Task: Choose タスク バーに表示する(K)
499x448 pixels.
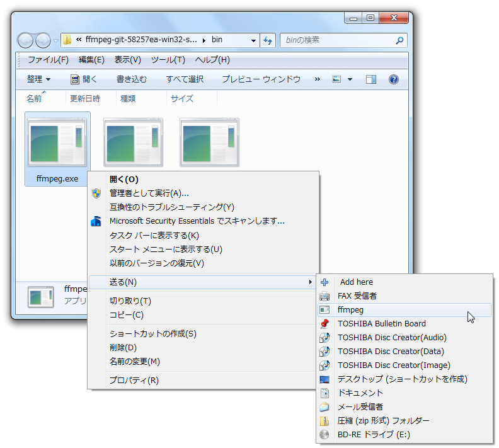Action: pyautogui.click(x=204, y=236)
